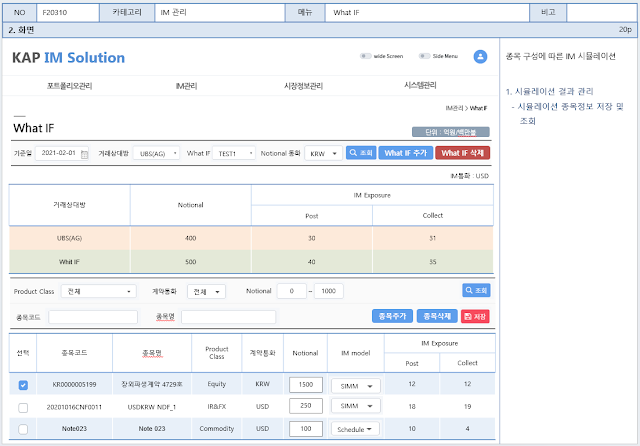Click the Notional field showing 250
Screen dimensions: 640x446
point(306,406)
